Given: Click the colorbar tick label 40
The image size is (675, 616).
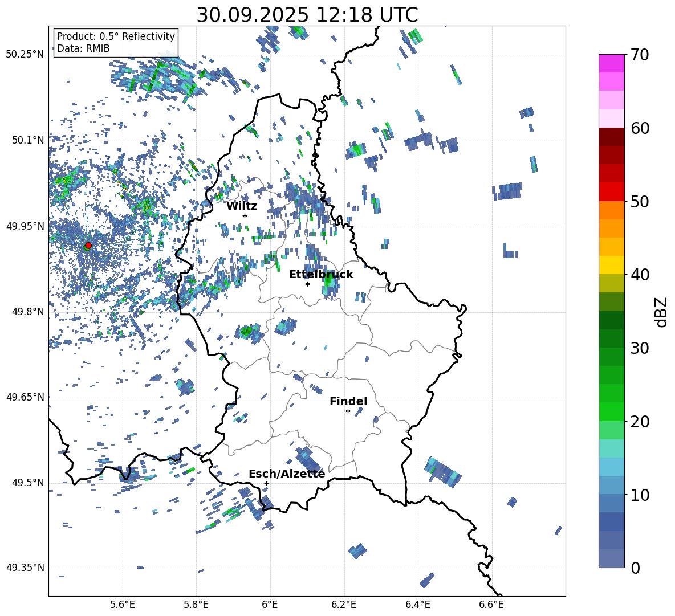Looking at the screenshot, I should (x=640, y=275).
